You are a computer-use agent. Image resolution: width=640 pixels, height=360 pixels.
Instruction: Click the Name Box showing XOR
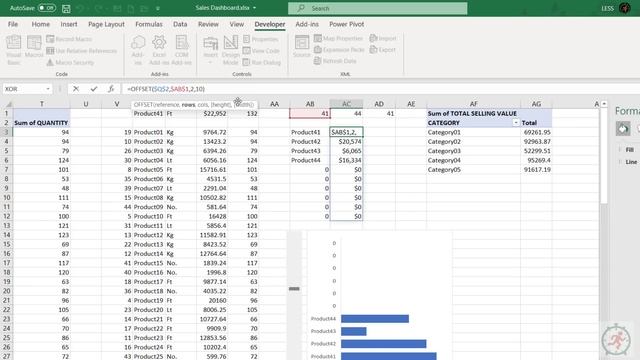pos(23,89)
